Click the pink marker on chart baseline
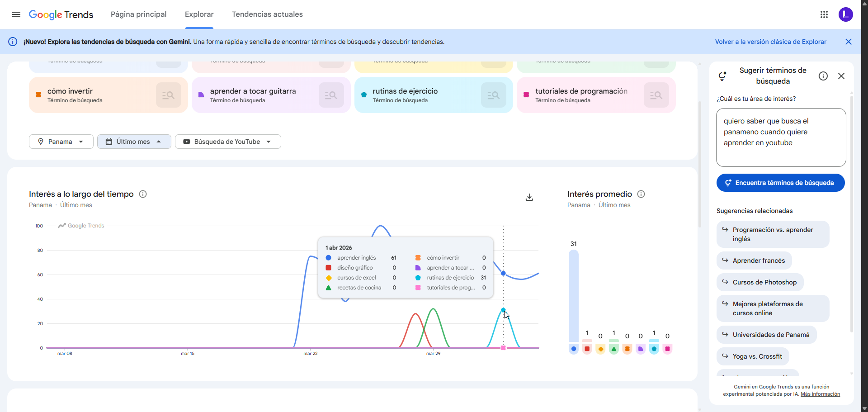 pyautogui.click(x=503, y=348)
